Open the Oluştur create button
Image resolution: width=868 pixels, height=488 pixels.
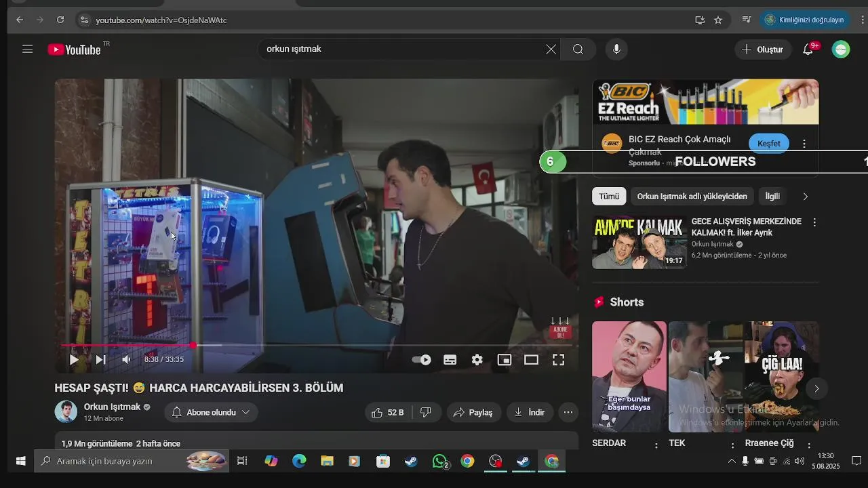point(763,49)
